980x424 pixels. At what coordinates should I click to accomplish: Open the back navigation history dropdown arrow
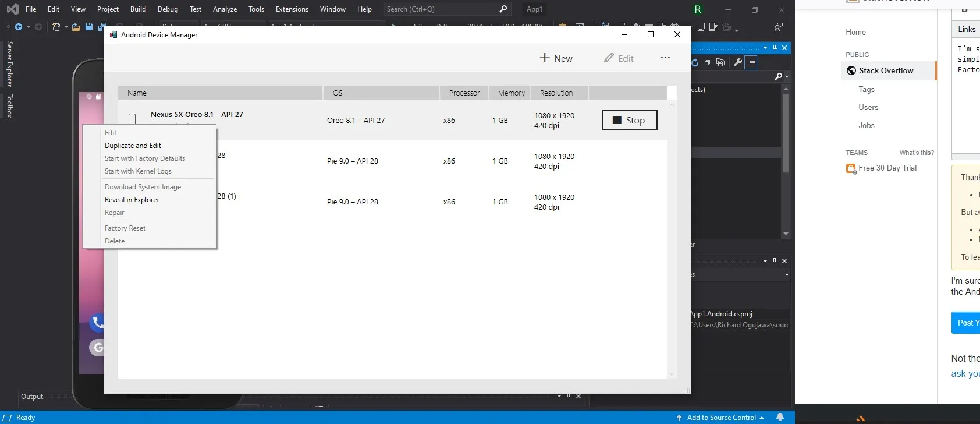click(x=28, y=27)
